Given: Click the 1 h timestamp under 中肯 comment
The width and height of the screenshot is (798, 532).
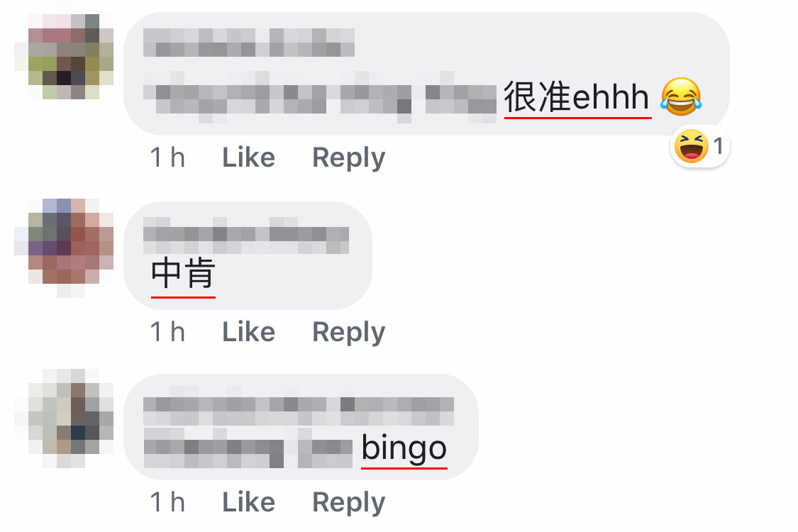Looking at the screenshot, I should pyautogui.click(x=167, y=332).
